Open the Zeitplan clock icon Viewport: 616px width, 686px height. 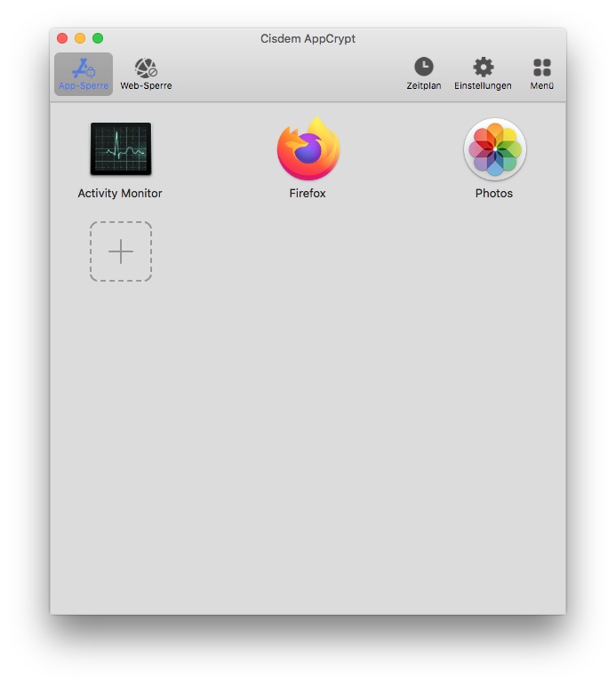pyautogui.click(x=424, y=67)
